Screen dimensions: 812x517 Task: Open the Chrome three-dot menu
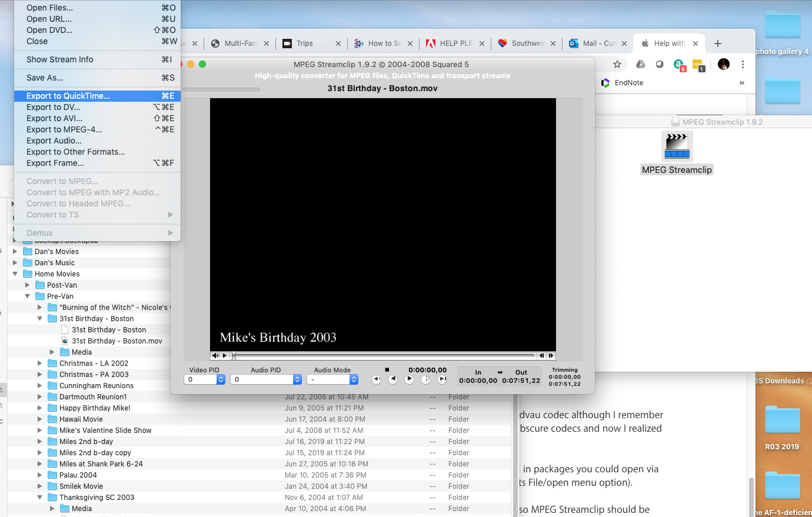[743, 64]
